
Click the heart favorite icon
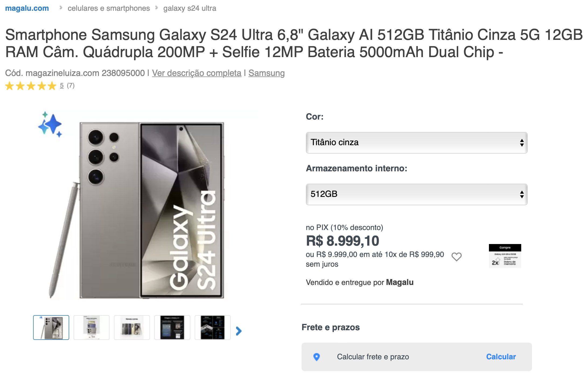(456, 257)
